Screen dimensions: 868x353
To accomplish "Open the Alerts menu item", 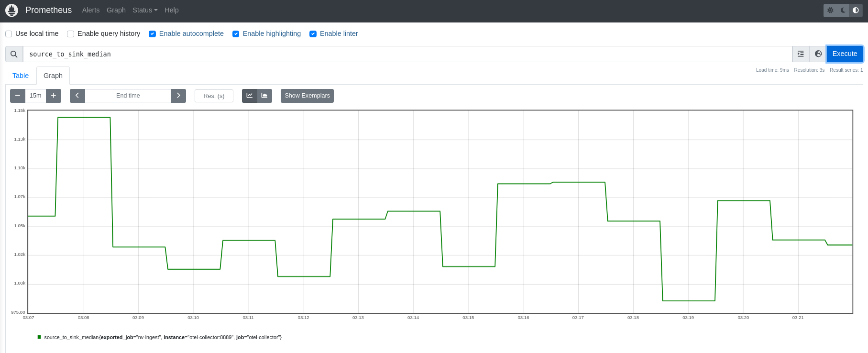I will point(91,10).
